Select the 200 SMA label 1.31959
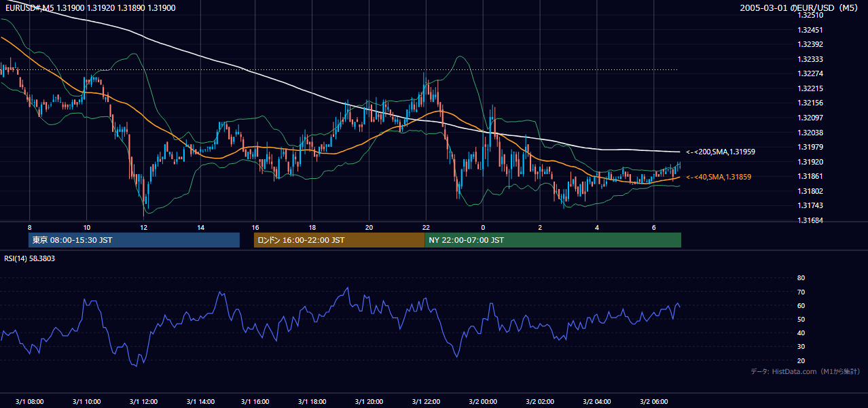Image resolution: width=868 pixels, height=408 pixels. click(x=721, y=152)
